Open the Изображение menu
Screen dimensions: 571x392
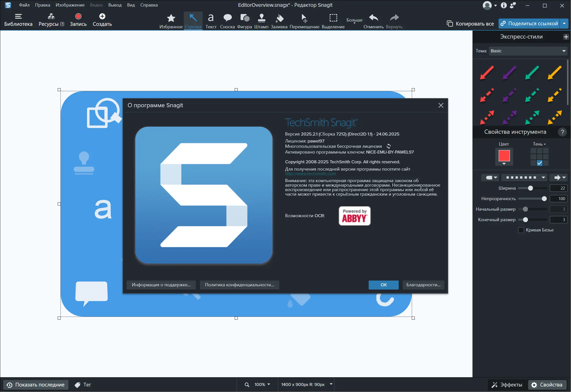[x=70, y=5]
